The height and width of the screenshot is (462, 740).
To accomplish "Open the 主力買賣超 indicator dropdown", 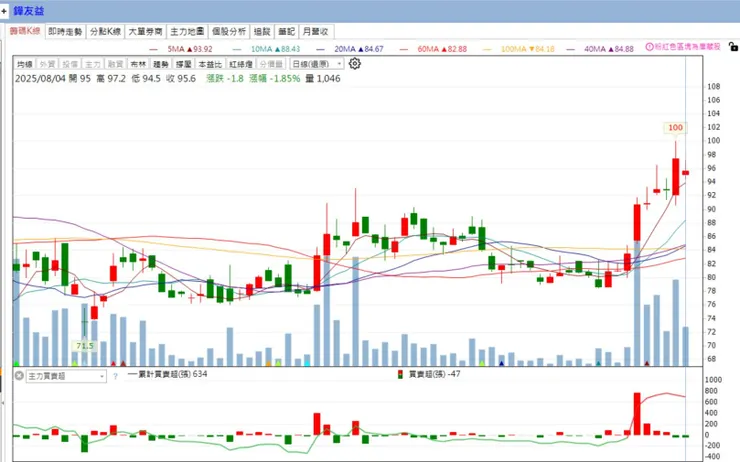I will (66, 376).
